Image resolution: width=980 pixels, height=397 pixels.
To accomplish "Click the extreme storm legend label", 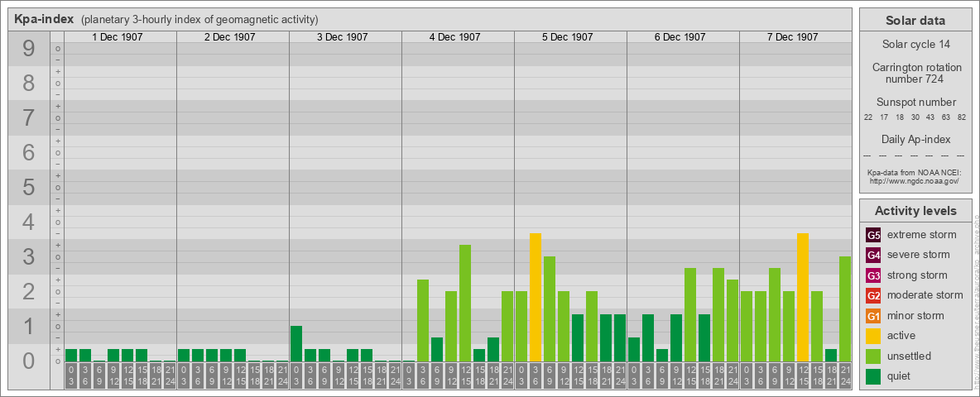I will pos(922,235).
